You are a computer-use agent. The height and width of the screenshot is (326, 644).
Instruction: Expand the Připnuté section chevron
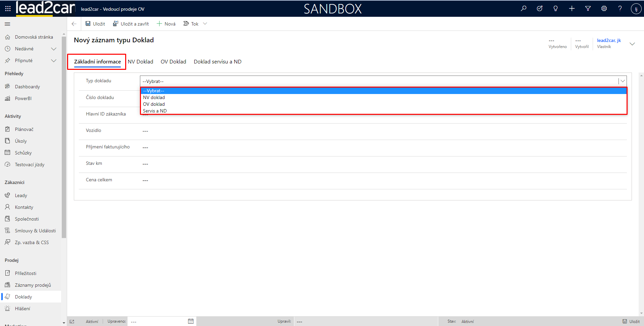tap(54, 61)
